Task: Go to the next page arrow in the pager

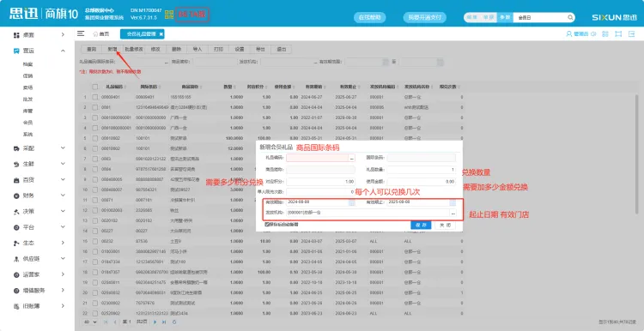Action: [155, 322]
